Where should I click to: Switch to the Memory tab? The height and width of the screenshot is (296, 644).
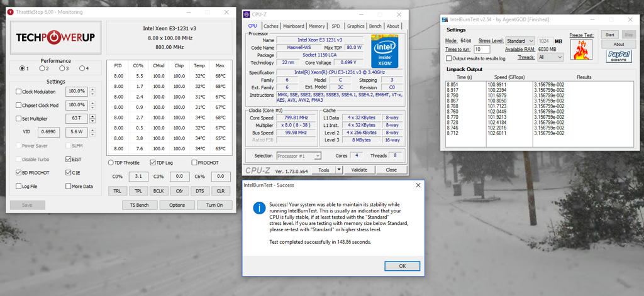(x=317, y=26)
